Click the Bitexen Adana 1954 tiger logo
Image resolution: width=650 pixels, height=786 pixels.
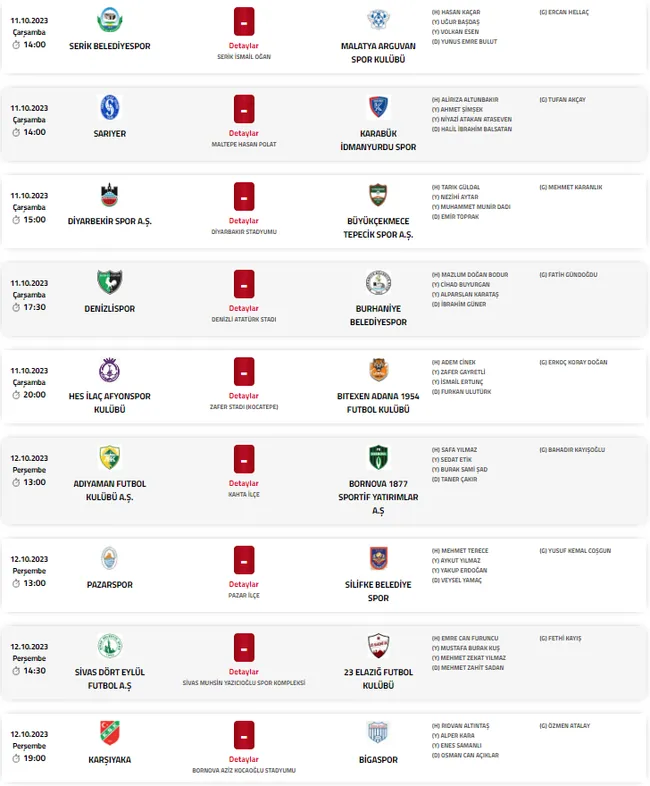[378, 370]
